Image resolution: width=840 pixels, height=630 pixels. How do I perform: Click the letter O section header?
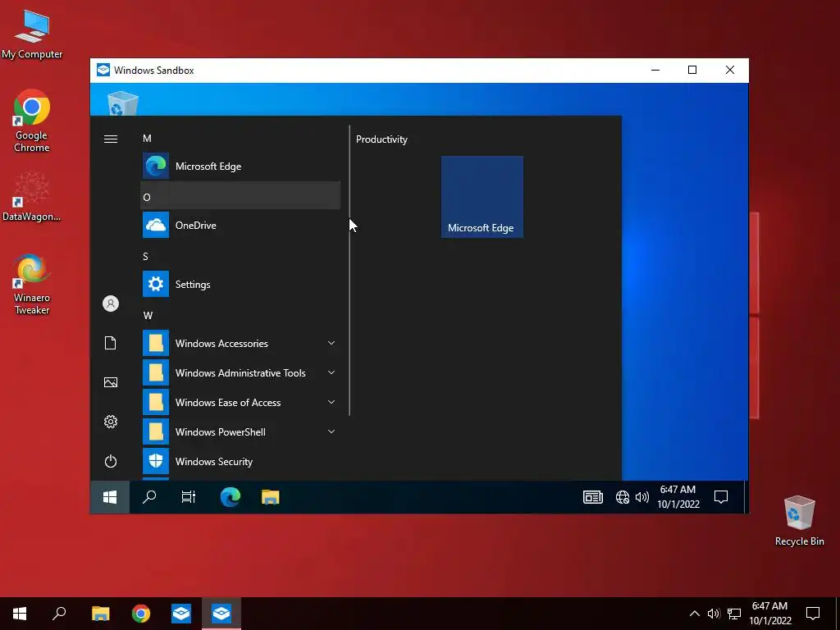tap(147, 197)
